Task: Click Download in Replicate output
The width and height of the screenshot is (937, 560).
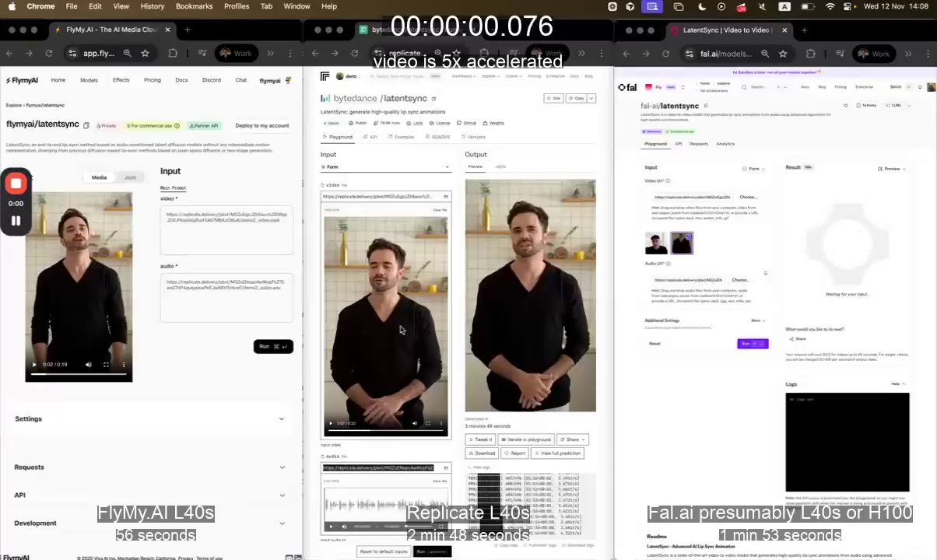Action: [x=483, y=453]
